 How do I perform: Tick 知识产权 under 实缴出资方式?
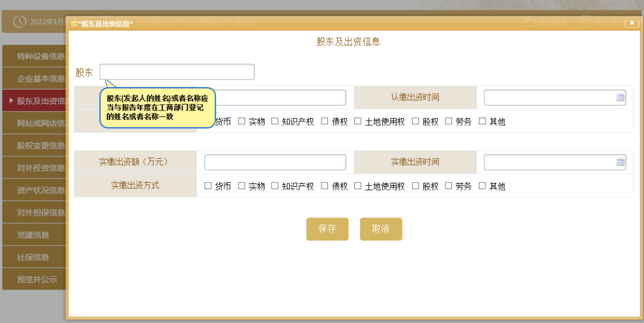point(275,186)
